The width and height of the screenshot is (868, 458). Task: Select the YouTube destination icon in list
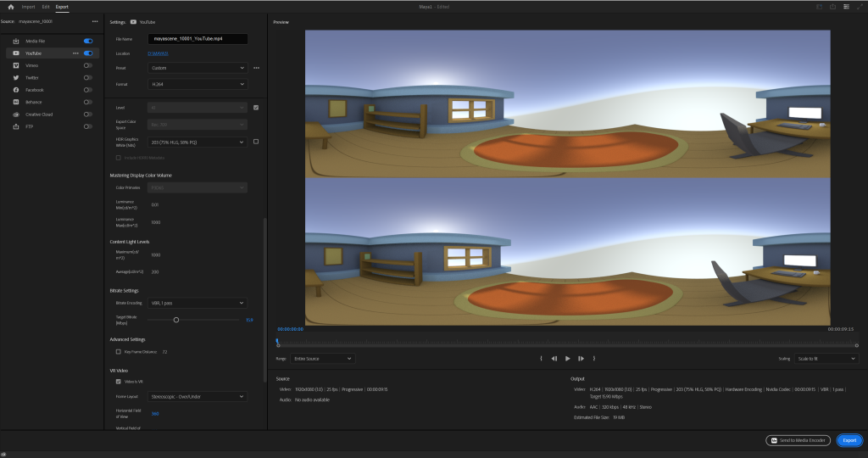pyautogui.click(x=16, y=53)
